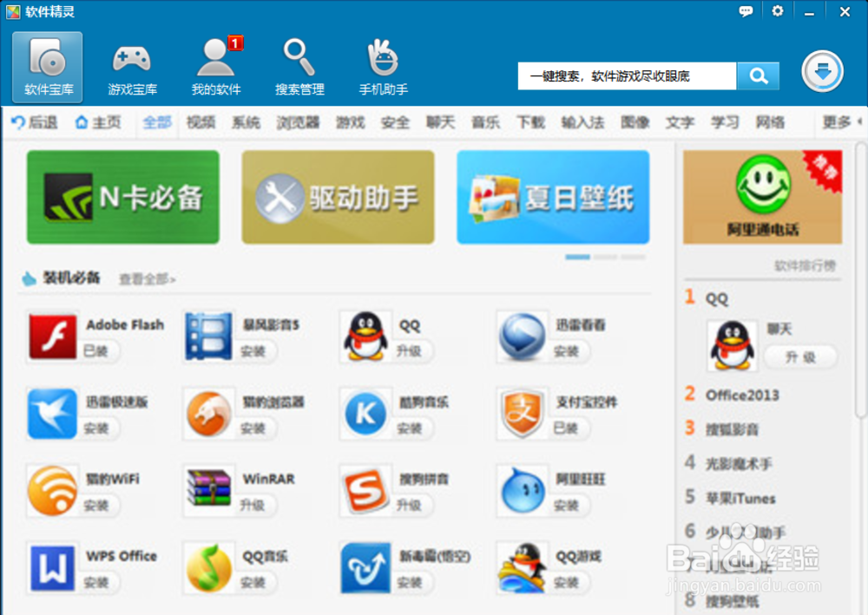Select the second banner page indicator
Image resolution: width=868 pixels, height=615 pixels.
coord(605,257)
